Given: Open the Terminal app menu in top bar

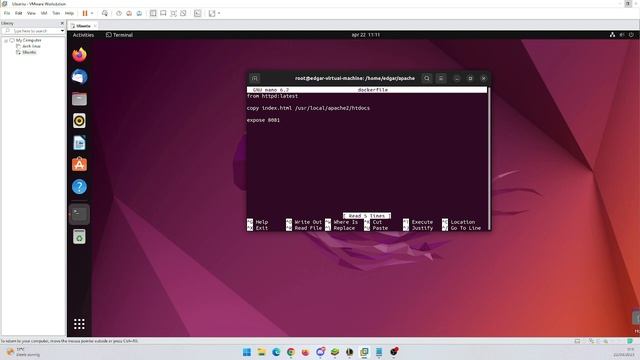Looking at the screenshot, I should [x=119, y=35].
